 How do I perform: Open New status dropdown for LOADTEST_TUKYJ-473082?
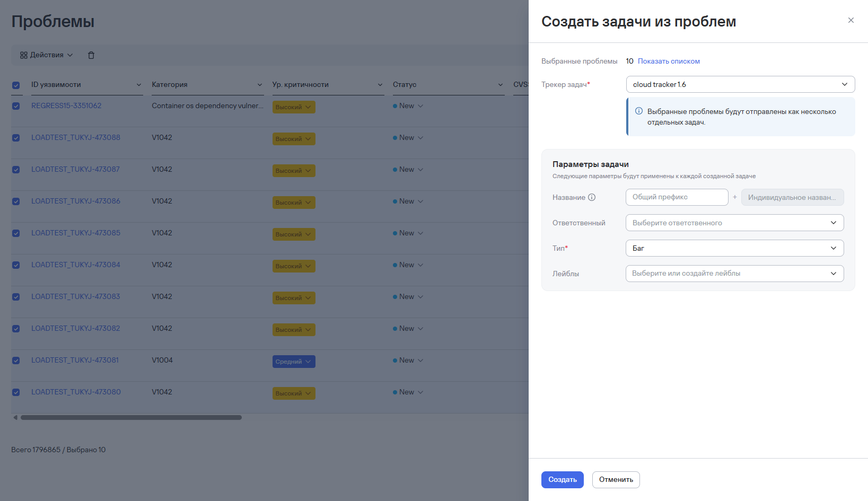click(x=408, y=329)
